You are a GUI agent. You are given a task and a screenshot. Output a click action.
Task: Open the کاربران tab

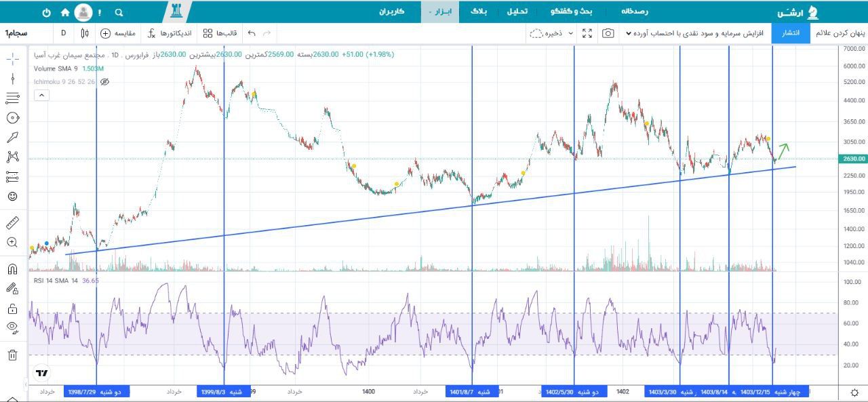(x=391, y=12)
